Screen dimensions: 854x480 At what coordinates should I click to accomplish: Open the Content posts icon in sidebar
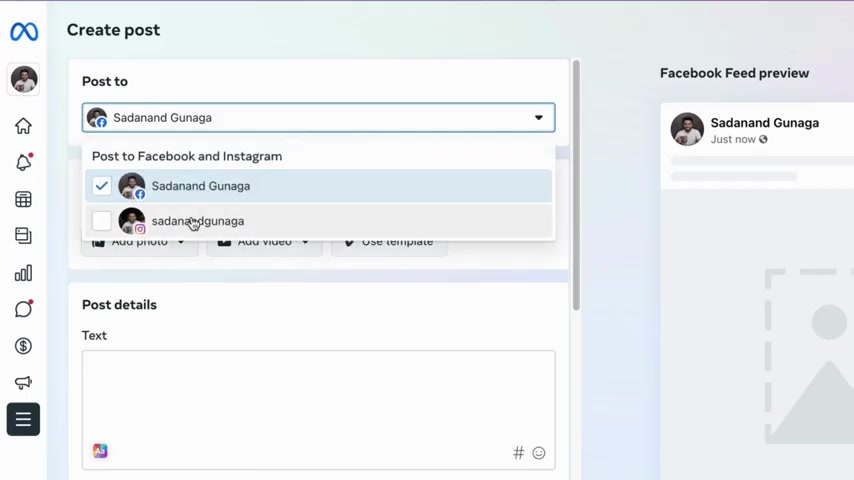[x=23, y=236]
